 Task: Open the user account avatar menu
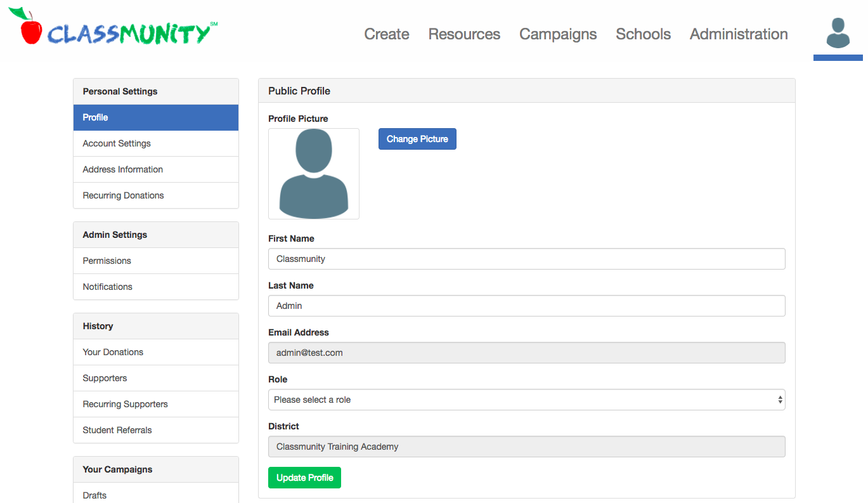pos(838,33)
